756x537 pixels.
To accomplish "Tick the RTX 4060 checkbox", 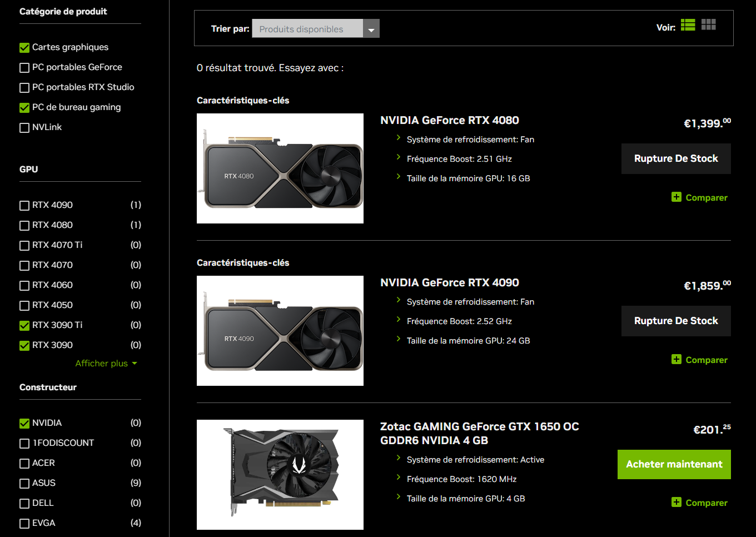I will click(24, 286).
